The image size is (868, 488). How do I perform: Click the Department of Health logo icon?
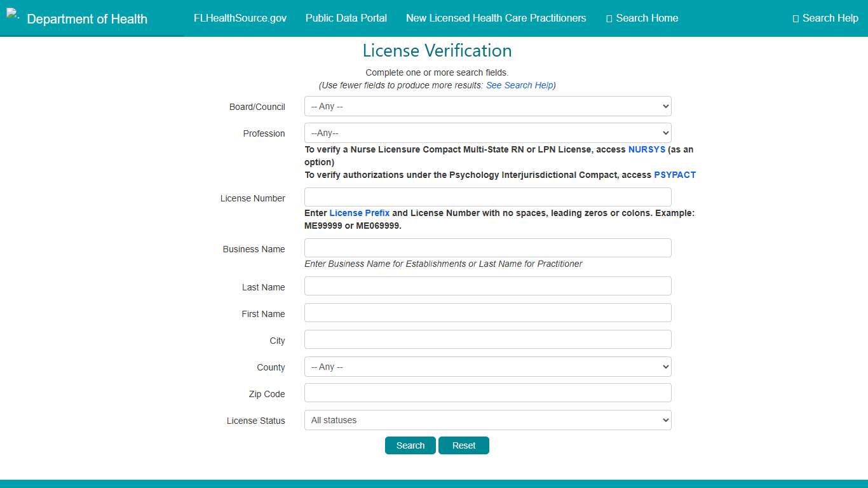click(x=13, y=14)
